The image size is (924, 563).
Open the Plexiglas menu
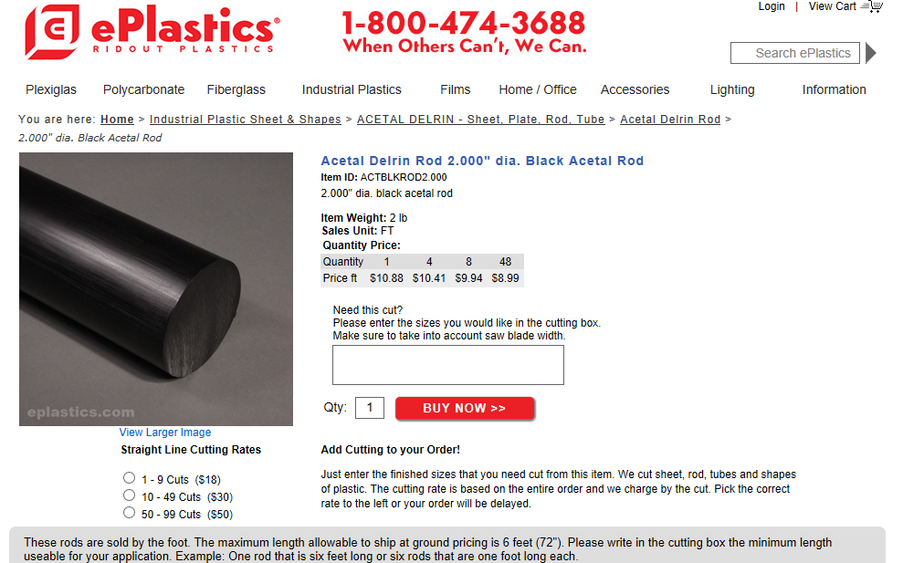coord(51,89)
